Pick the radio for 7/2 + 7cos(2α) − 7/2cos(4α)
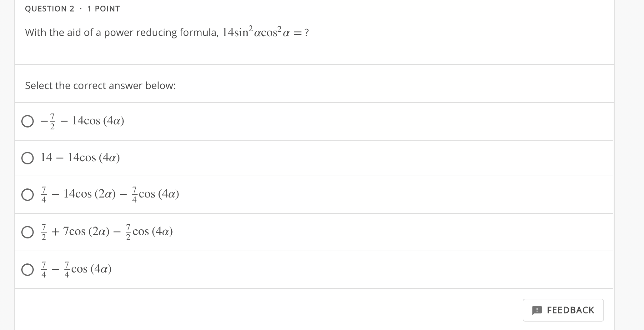Image resolution: width=644 pixels, height=330 pixels. point(28,232)
